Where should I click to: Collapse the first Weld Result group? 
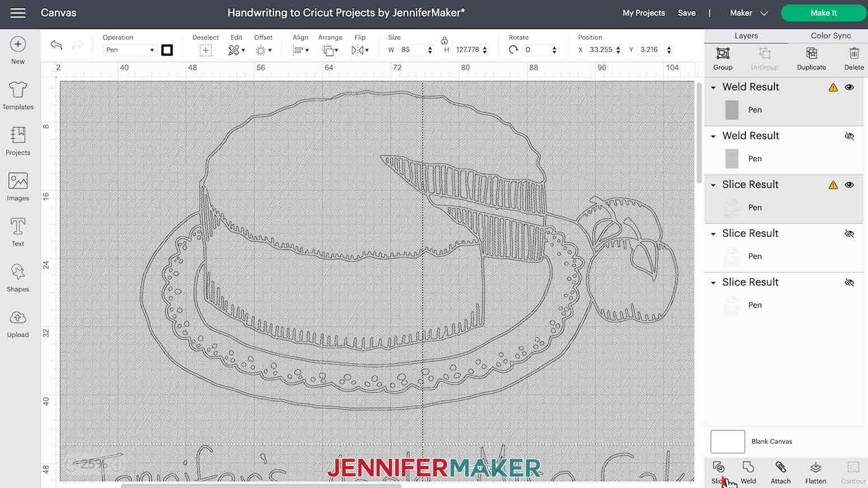[x=713, y=87]
